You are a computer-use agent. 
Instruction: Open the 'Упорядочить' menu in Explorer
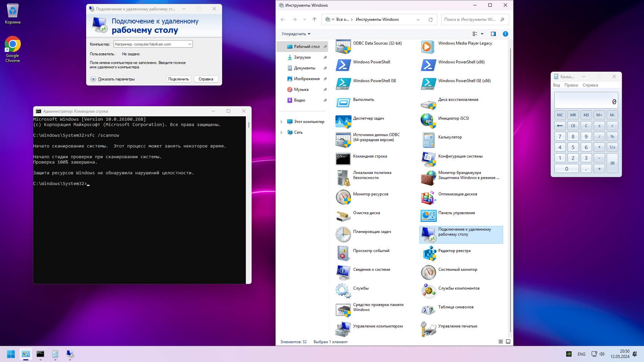click(296, 34)
